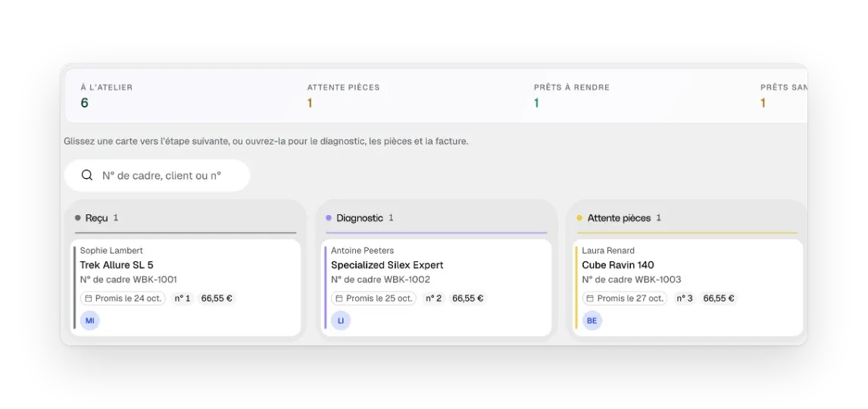Click the search magnifier icon
Screen dimensions: 868x409
coord(87,176)
